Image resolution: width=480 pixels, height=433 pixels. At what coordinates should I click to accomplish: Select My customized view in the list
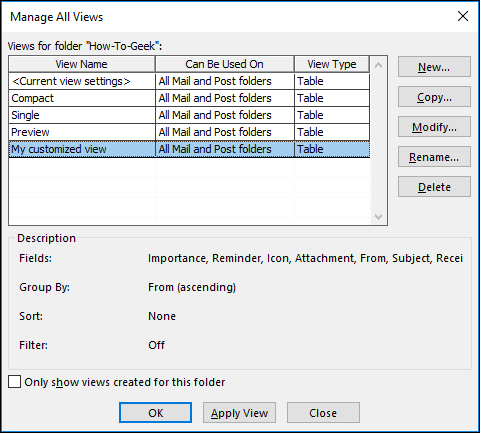coord(189,149)
